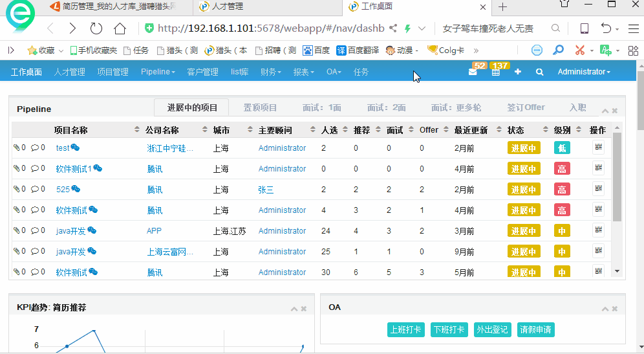
Task: Sort the table by the 项目名称 column
Action: click(x=70, y=130)
